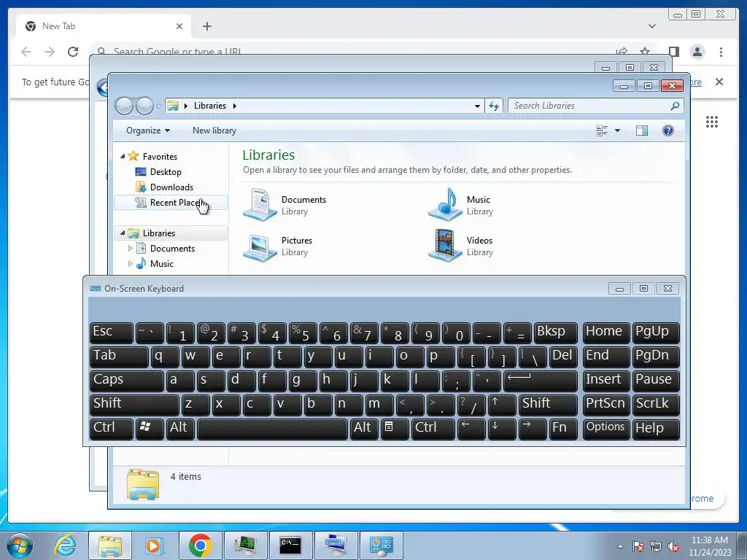Screen dimensions: 747x560
Task: Toggle the left Ctrl key on keyboard
Action: (112, 428)
